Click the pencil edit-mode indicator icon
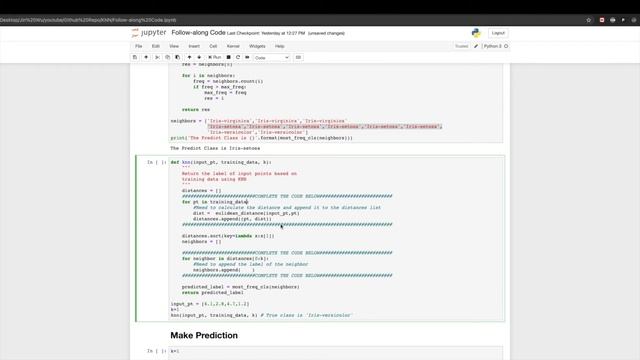 [476, 46]
